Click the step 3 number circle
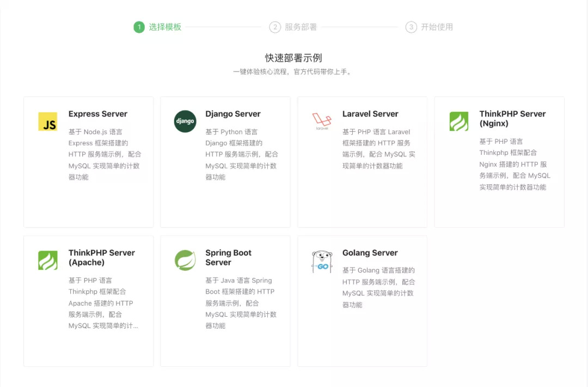The width and height of the screenshot is (588, 387). click(x=411, y=27)
